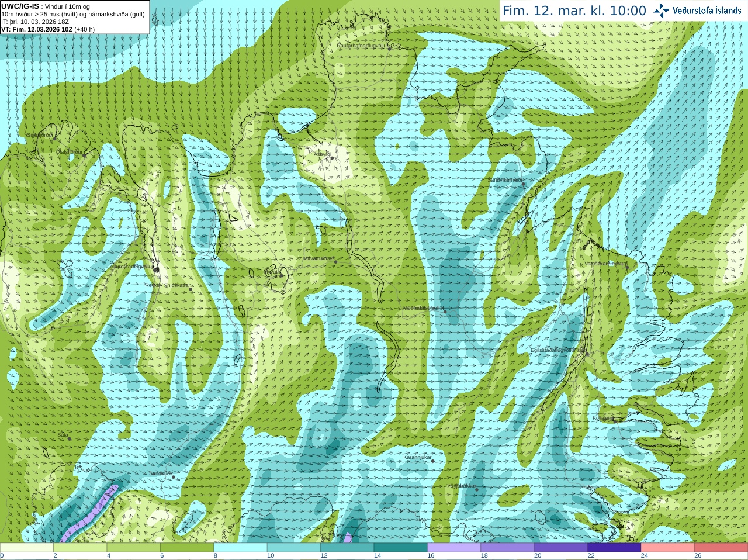Click the Kárahnjúkar station label
Screen dimensions: 748x560
click(x=417, y=458)
